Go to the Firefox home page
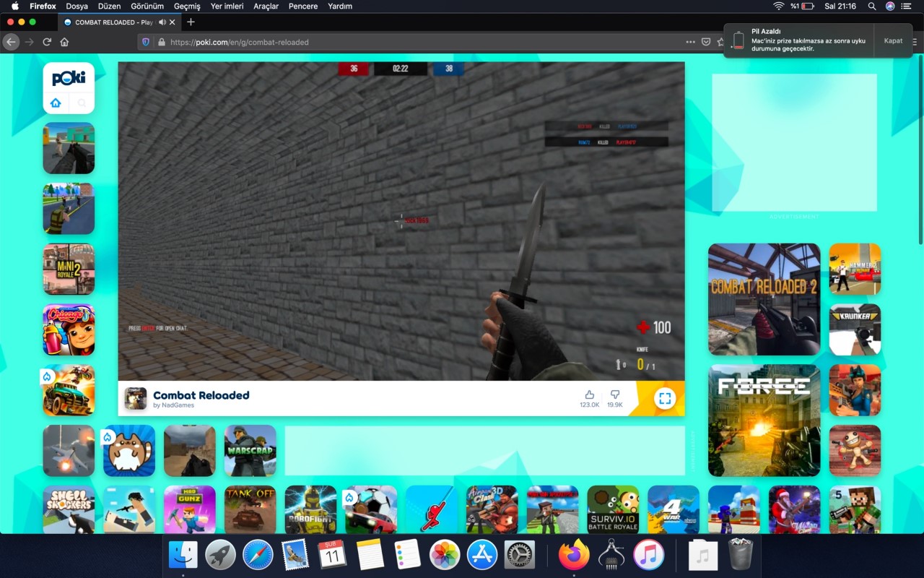Viewport: 924px width, 578px height. (x=64, y=42)
